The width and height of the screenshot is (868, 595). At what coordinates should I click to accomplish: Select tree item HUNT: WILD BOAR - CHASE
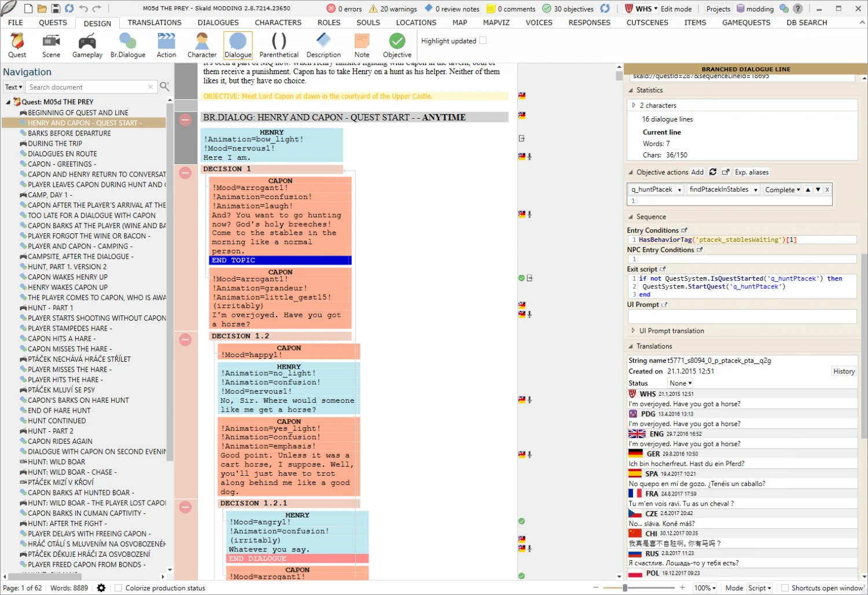(x=68, y=472)
